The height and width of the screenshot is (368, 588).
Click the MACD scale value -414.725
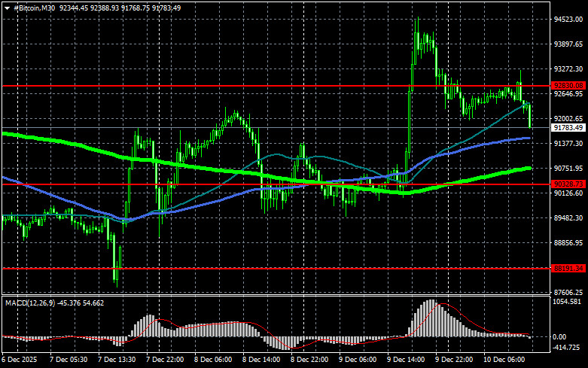[566, 348]
